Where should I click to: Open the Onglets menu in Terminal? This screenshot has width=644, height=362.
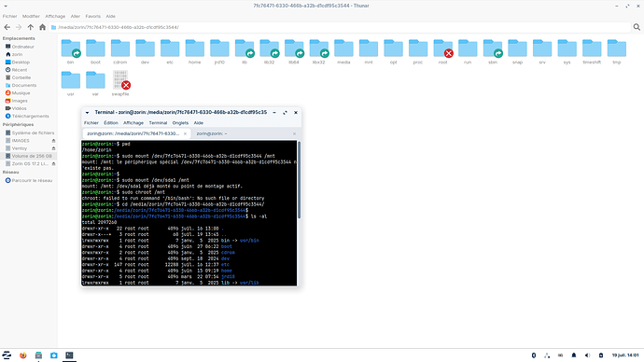[180, 123]
